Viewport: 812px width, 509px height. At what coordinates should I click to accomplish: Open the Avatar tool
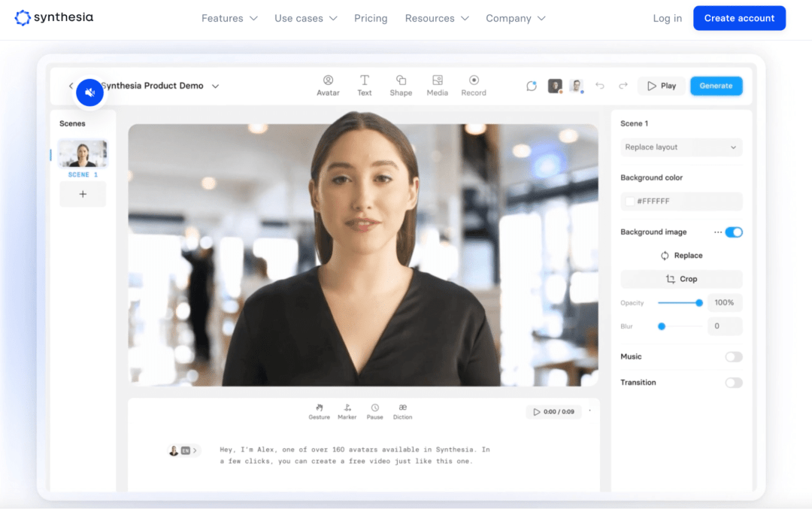coord(329,86)
